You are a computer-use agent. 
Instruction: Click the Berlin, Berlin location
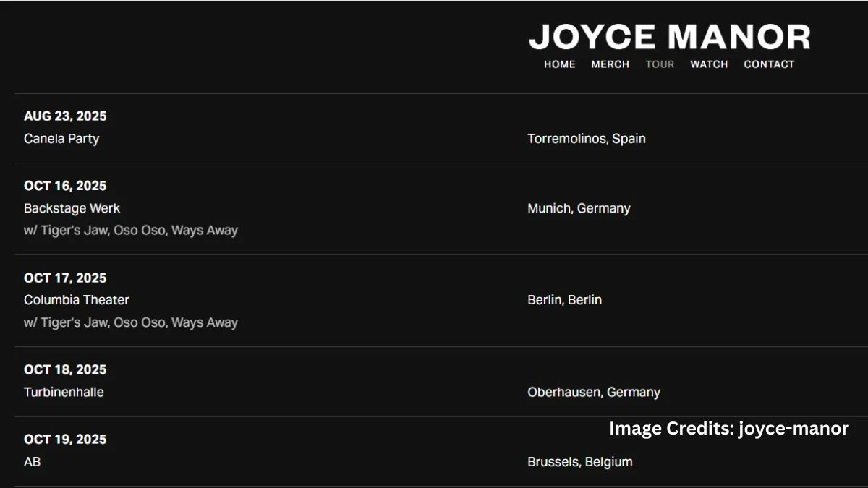pos(564,300)
